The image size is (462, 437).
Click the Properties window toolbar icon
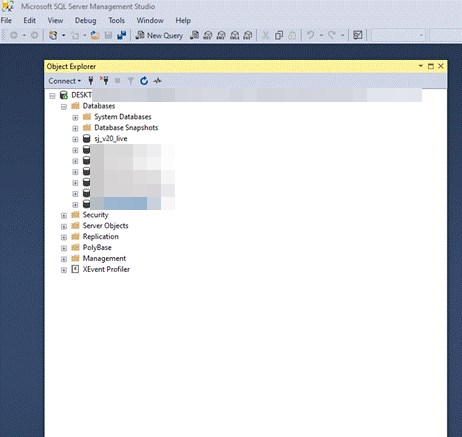(x=358, y=35)
